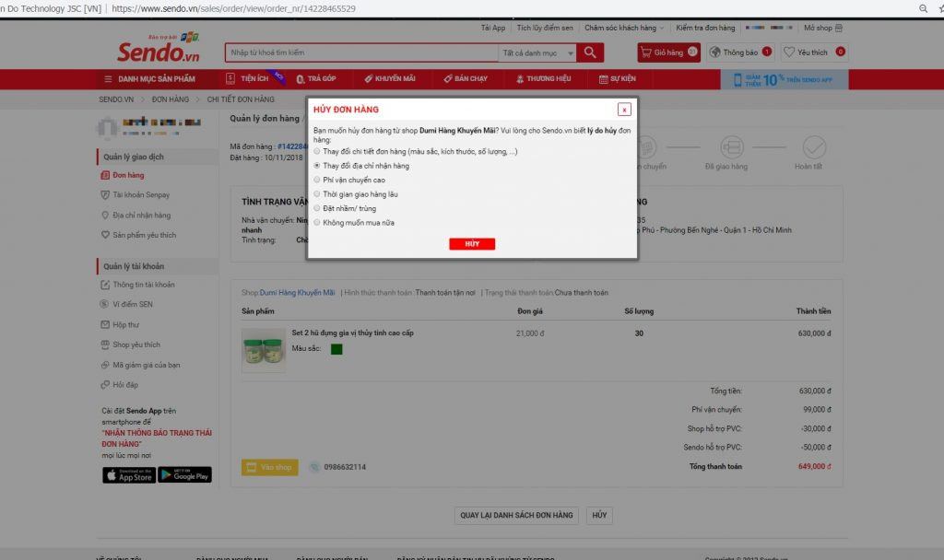
Task: Close the Hủy đơn hàng dialog
Action: [x=624, y=110]
